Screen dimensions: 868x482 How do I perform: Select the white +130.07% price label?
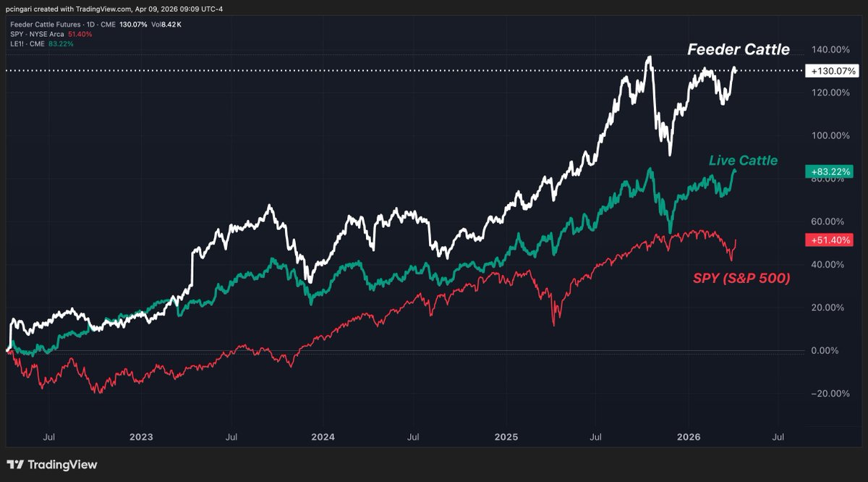click(x=831, y=71)
